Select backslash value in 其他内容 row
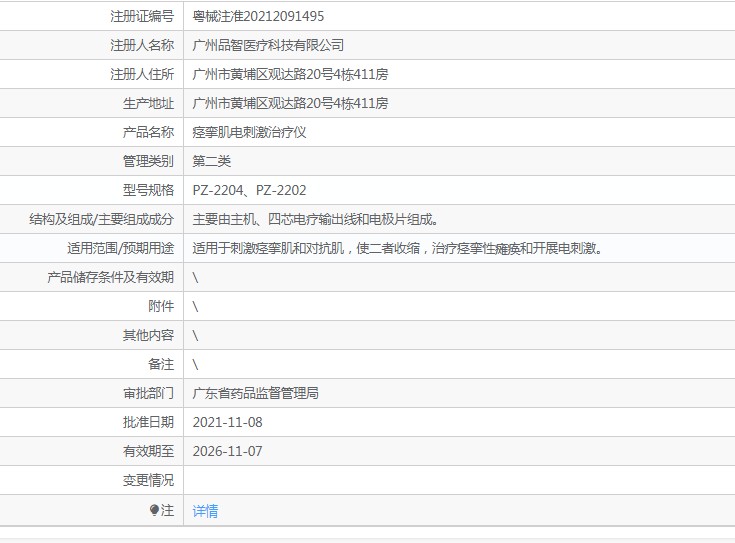 (195, 336)
